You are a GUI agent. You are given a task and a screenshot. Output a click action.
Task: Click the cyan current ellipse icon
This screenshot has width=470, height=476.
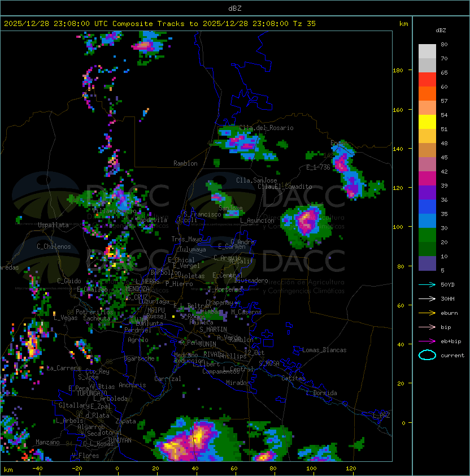coord(427,355)
